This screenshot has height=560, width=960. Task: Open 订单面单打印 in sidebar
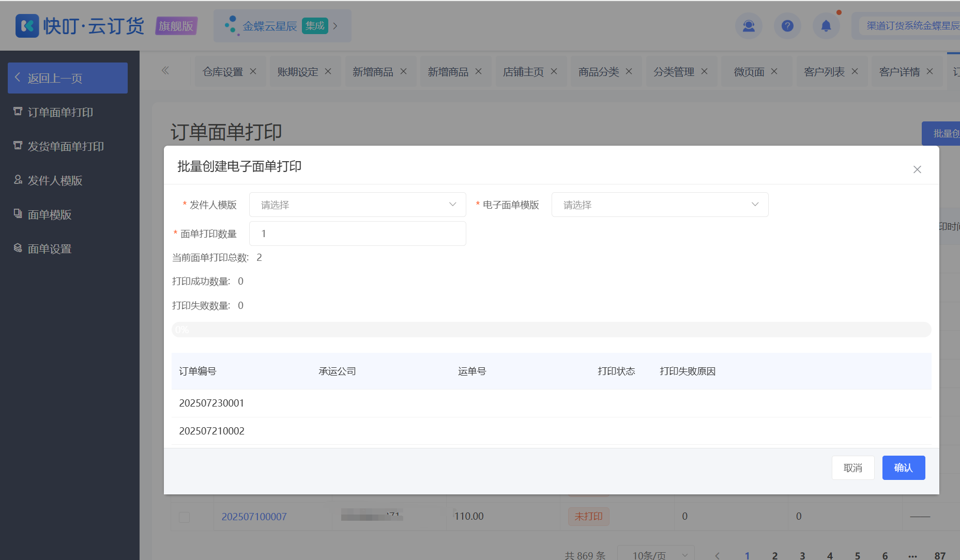pyautogui.click(x=60, y=112)
